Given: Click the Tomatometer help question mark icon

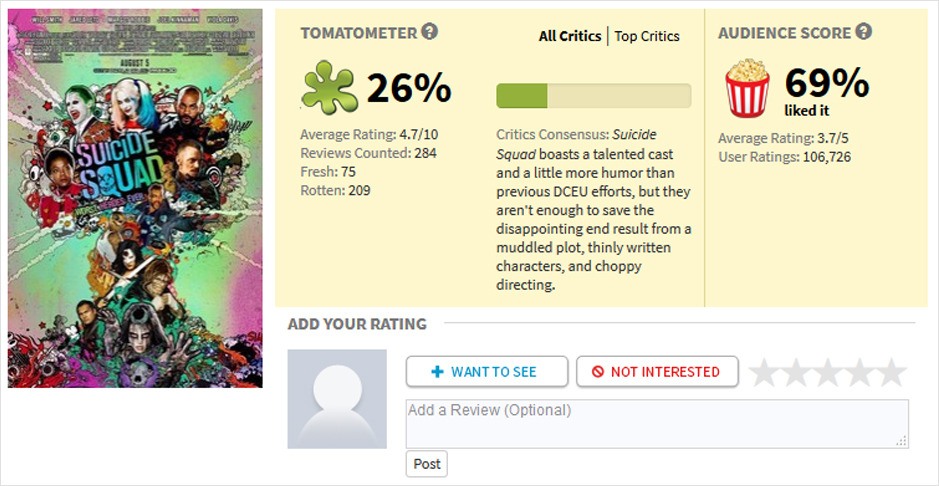Looking at the screenshot, I should (x=430, y=32).
